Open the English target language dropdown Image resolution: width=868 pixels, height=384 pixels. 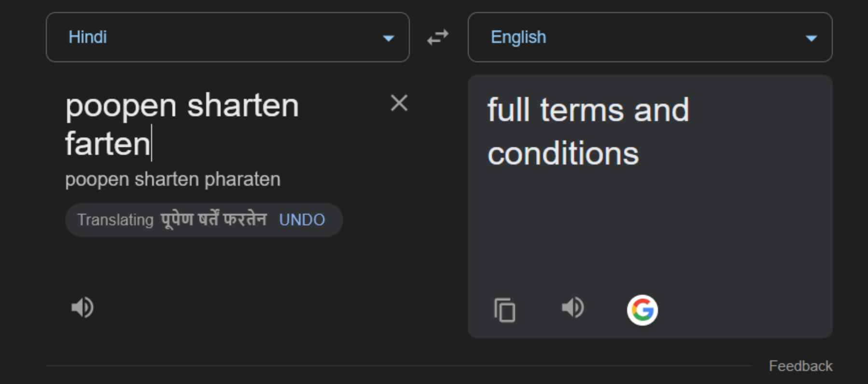click(649, 37)
